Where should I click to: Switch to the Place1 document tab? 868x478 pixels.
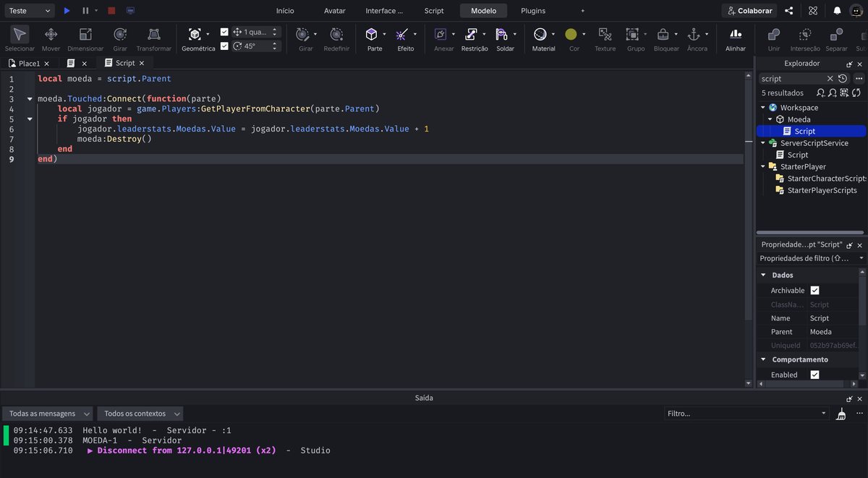[x=29, y=63]
